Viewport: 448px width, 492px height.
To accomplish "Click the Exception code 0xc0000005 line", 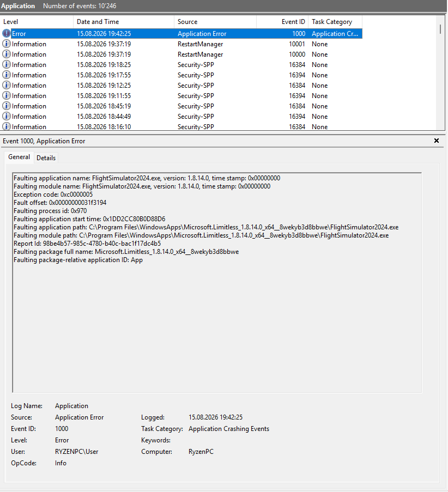I will 53,195.
